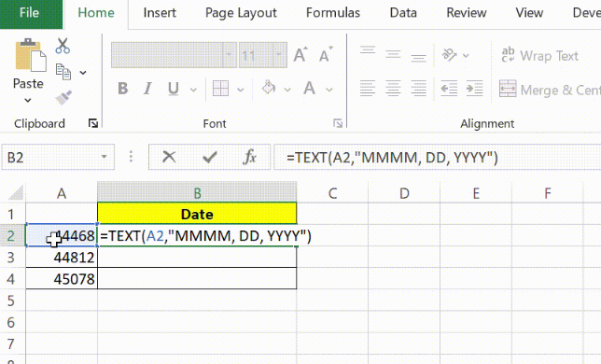Cancel formula entry with the X icon

point(169,157)
